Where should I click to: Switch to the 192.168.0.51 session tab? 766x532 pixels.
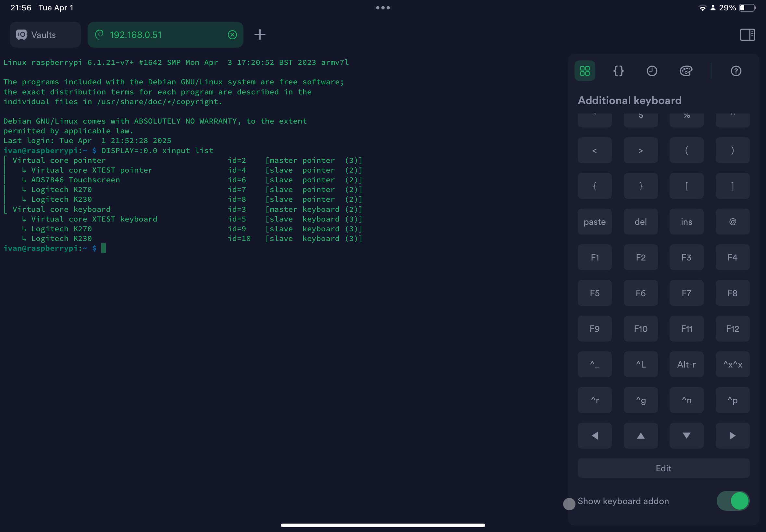(x=165, y=35)
